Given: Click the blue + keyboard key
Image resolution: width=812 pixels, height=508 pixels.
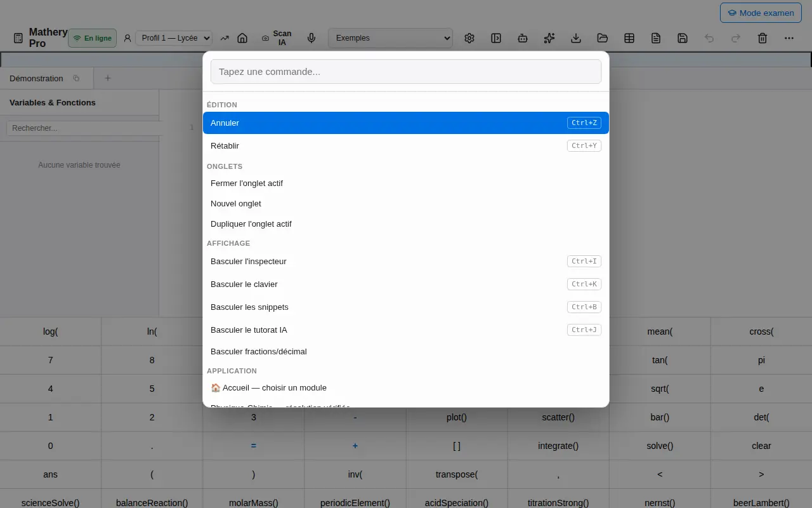Looking at the screenshot, I should click(355, 446).
